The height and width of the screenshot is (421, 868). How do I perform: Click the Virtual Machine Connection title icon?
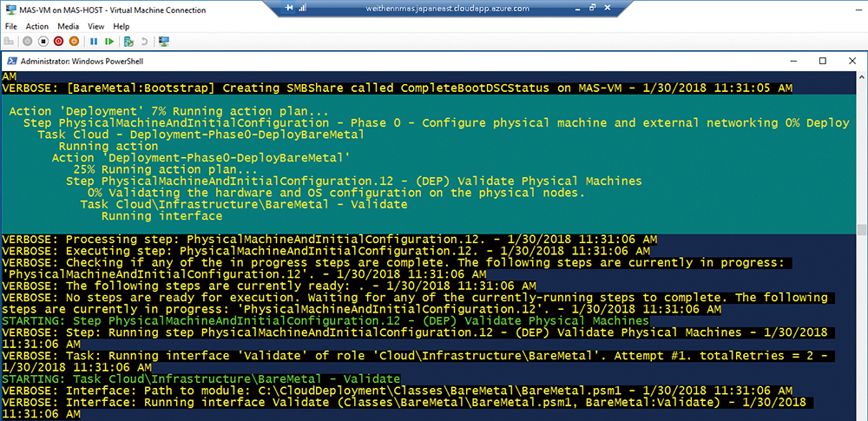pos(10,10)
